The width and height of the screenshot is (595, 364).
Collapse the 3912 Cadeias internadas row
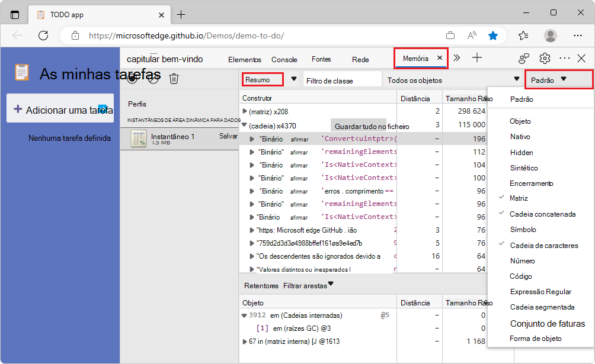(x=244, y=315)
